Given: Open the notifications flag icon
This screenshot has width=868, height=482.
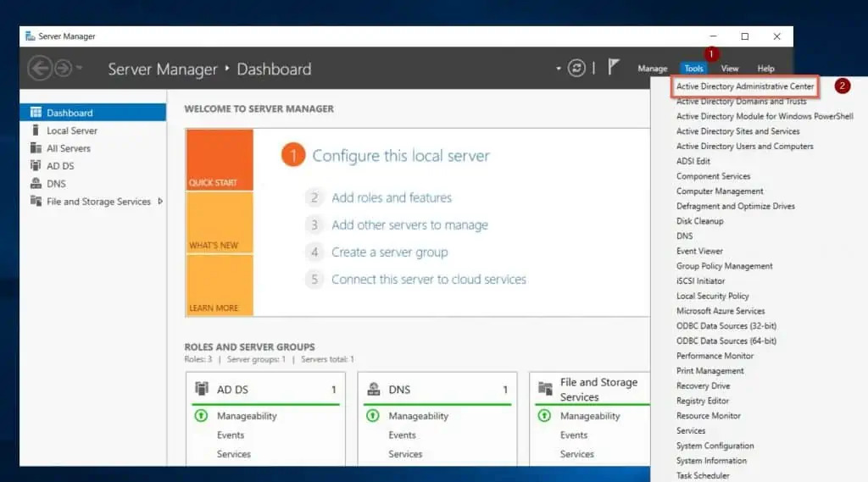Looking at the screenshot, I should [613, 67].
